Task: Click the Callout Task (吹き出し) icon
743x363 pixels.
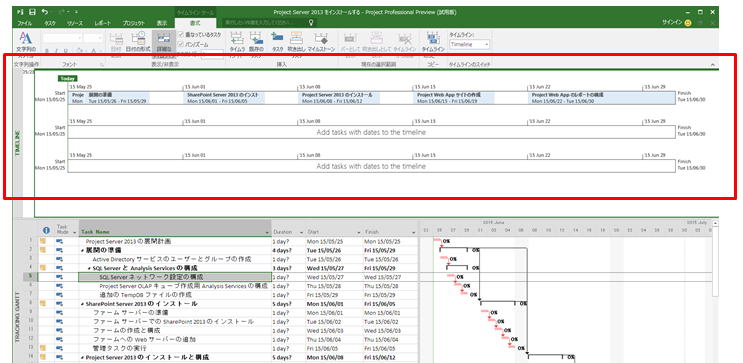Action: coord(297,38)
